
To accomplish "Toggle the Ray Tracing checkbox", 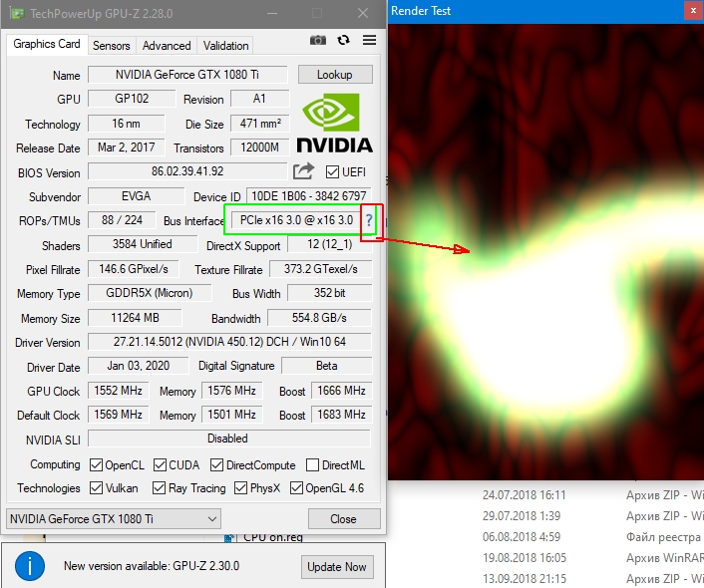I will 159,488.
